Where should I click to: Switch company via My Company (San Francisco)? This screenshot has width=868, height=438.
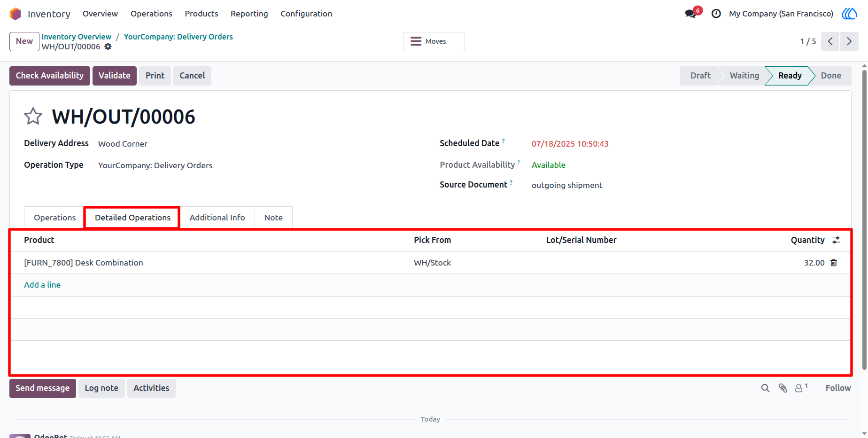coord(781,14)
